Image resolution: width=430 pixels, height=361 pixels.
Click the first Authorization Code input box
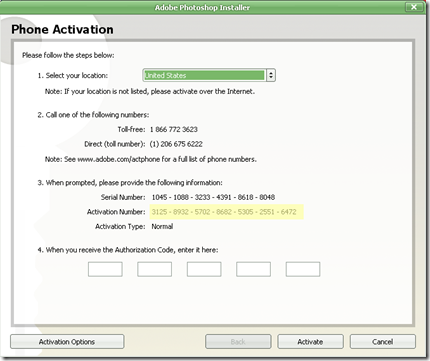105,269
